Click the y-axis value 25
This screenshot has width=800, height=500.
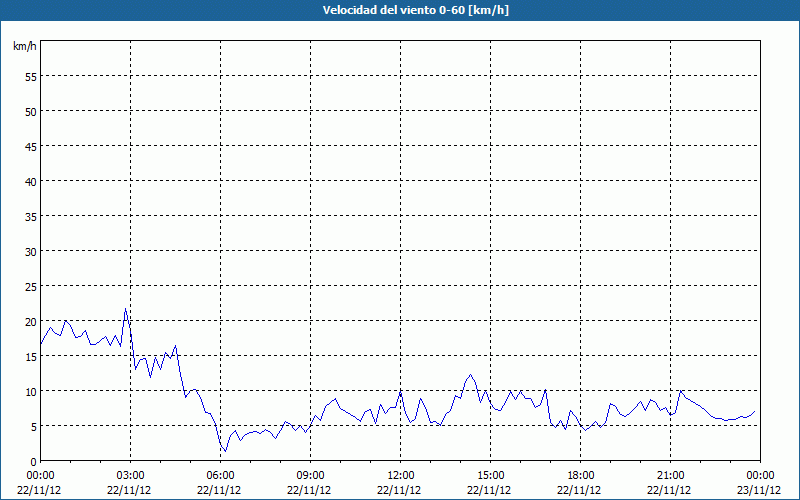(x=31, y=287)
